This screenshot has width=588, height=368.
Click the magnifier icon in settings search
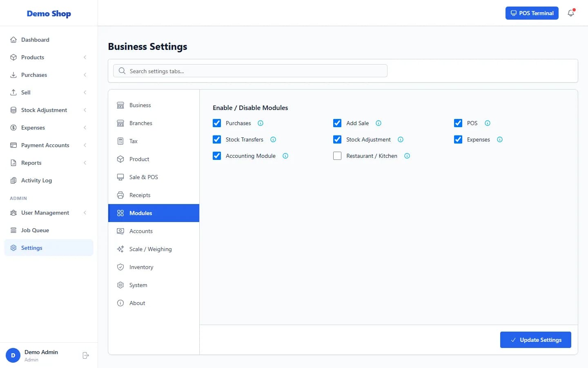click(122, 71)
